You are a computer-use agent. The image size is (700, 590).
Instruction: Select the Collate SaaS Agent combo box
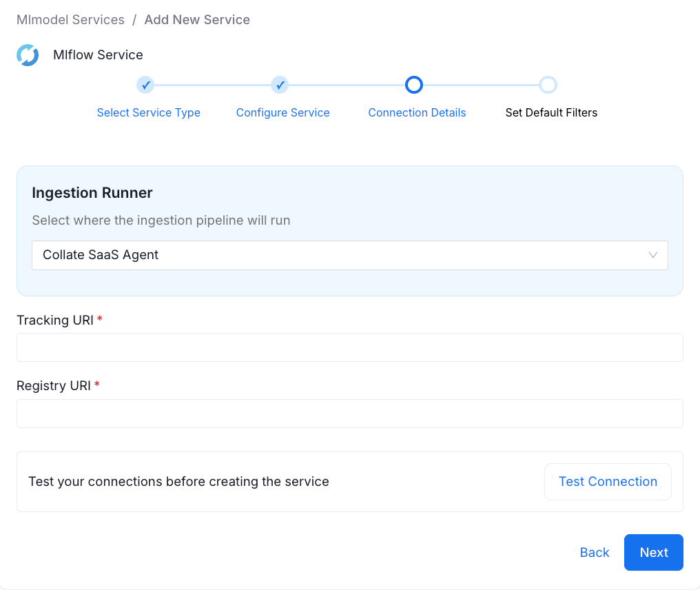coord(350,255)
